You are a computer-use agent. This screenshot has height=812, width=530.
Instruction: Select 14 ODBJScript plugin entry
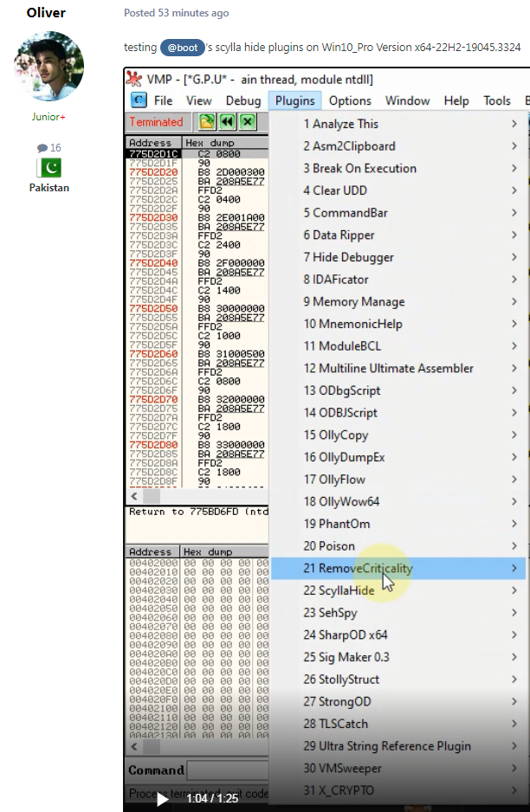tap(398, 413)
